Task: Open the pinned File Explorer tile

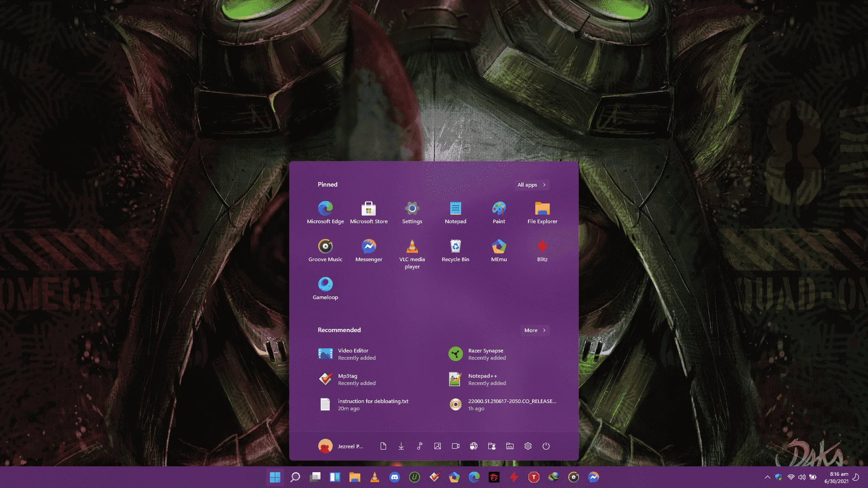Action: 542,213
